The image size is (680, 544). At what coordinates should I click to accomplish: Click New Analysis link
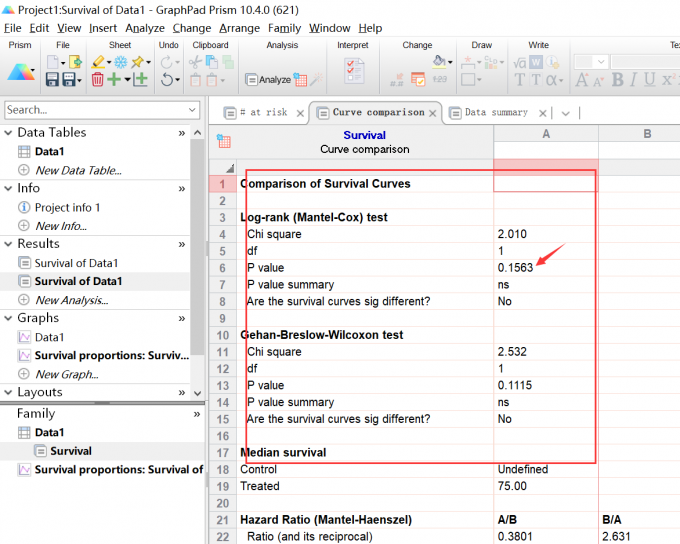tap(72, 300)
